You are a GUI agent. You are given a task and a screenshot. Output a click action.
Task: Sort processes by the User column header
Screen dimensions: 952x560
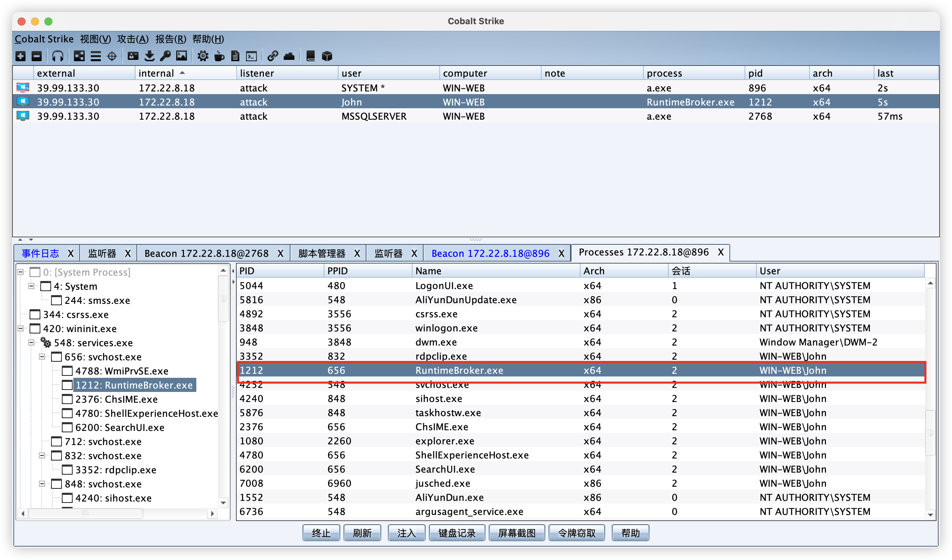pyautogui.click(x=840, y=271)
